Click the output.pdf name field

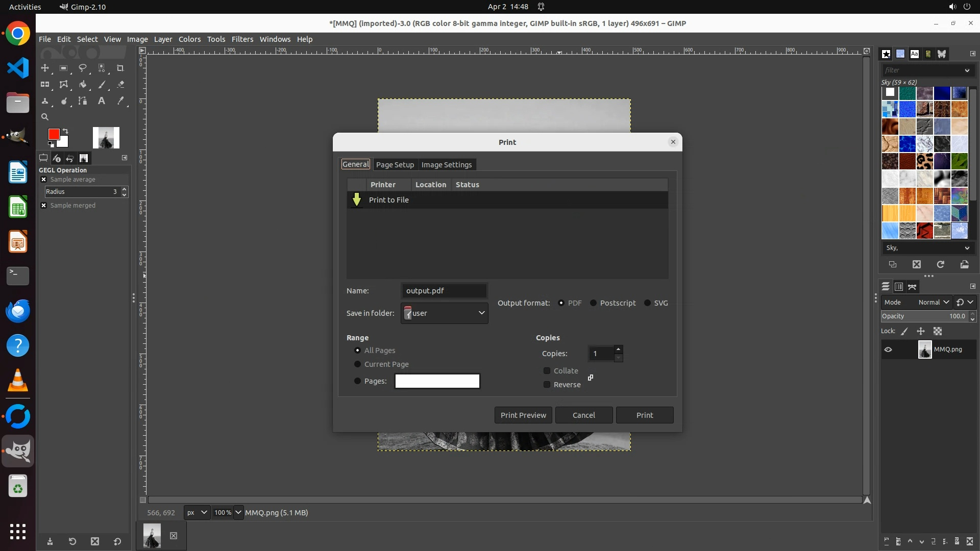coord(444,291)
